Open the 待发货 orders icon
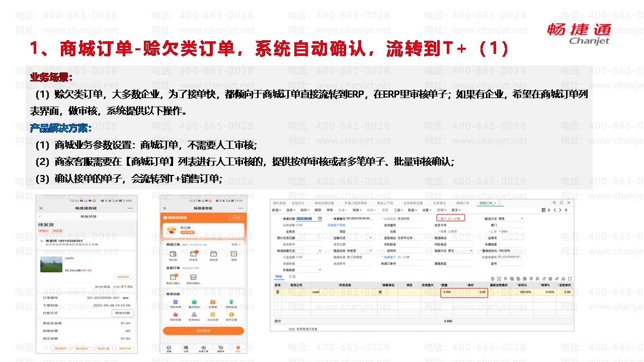Screen dimensions: 644x362 (x=193, y=254)
